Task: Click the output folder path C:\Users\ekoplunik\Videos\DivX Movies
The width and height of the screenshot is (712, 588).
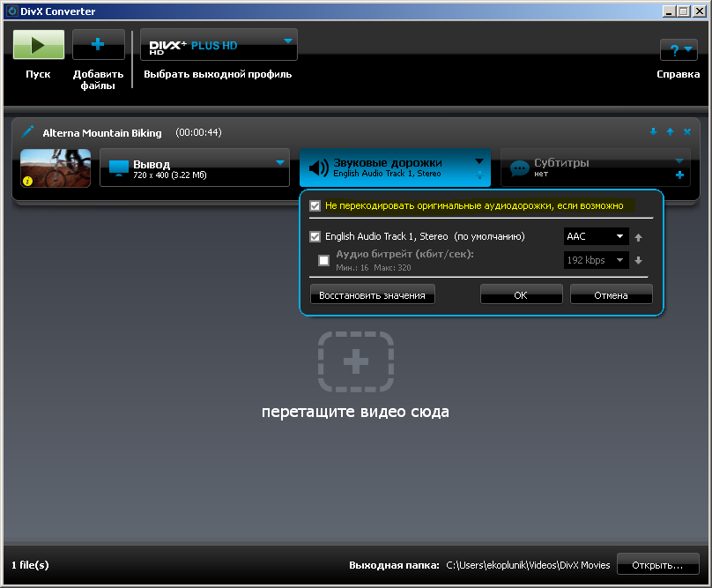Action: [528, 565]
